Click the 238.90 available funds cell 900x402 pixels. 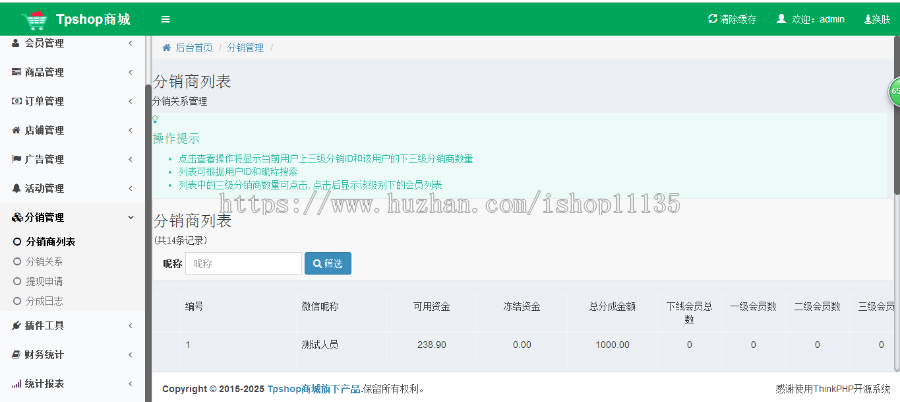click(432, 345)
